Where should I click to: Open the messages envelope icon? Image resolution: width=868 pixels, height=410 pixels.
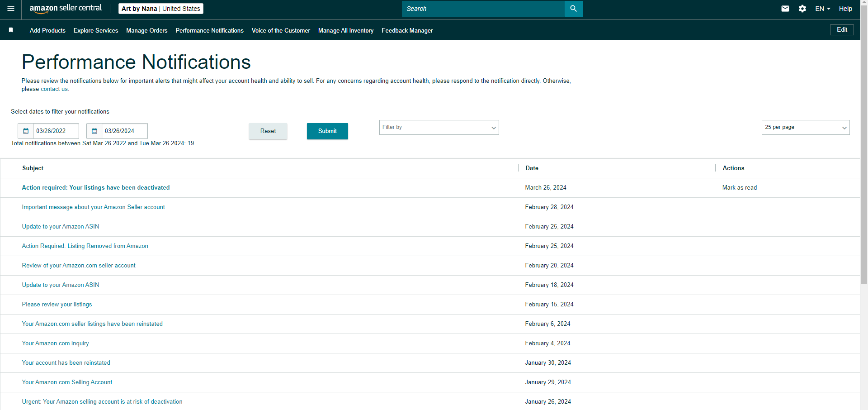[x=785, y=9]
